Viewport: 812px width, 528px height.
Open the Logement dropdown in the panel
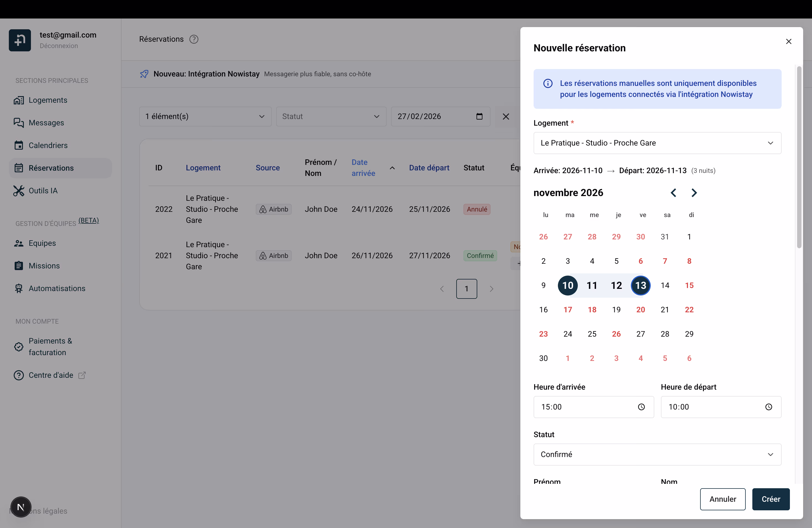point(657,143)
